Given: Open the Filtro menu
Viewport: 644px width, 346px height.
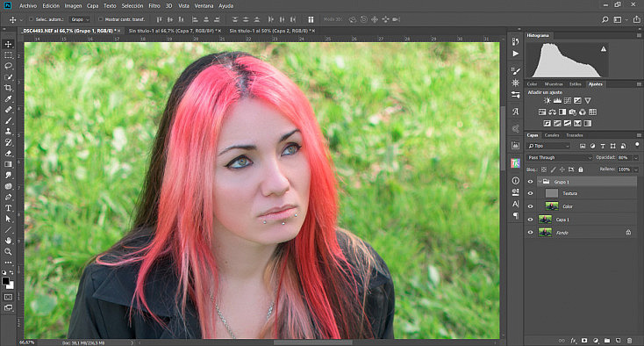Looking at the screenshot, I should coord(154,6).
